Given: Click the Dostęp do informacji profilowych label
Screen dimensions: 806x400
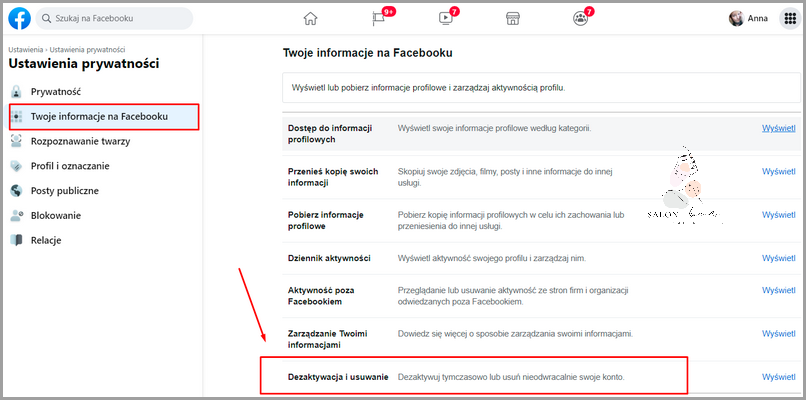Looking at the screenshot, I should point(330,134).
